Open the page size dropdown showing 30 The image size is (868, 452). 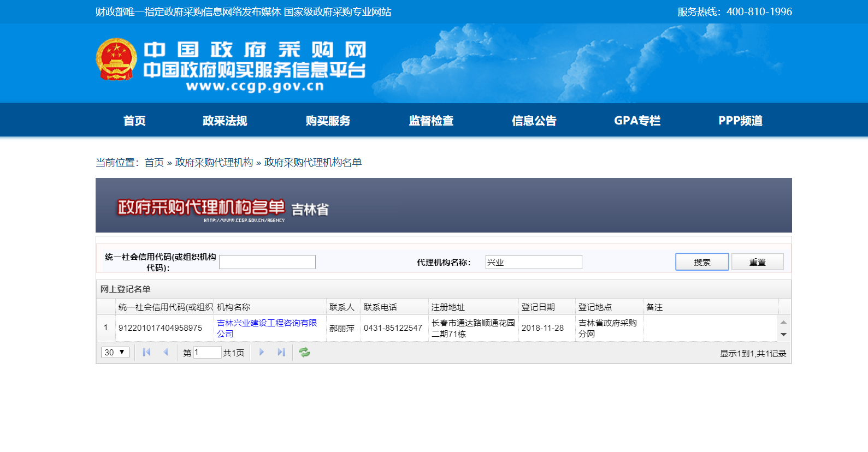[115, 353]
